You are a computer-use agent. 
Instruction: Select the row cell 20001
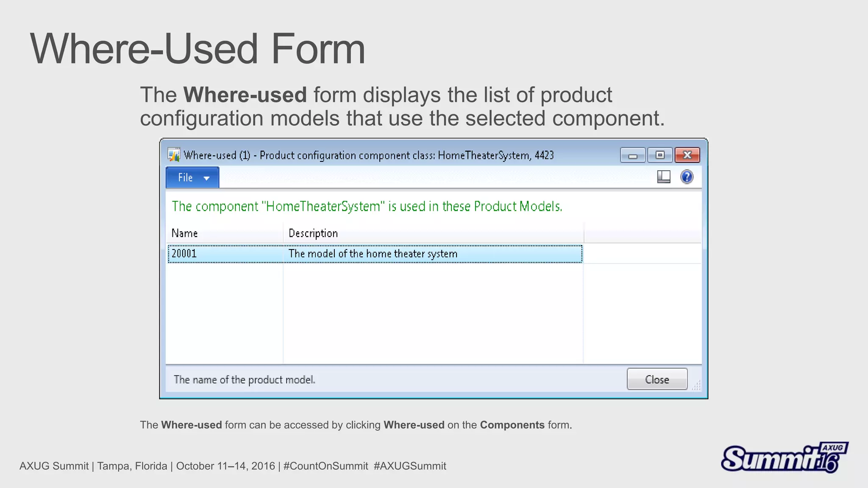pos(225,254)
